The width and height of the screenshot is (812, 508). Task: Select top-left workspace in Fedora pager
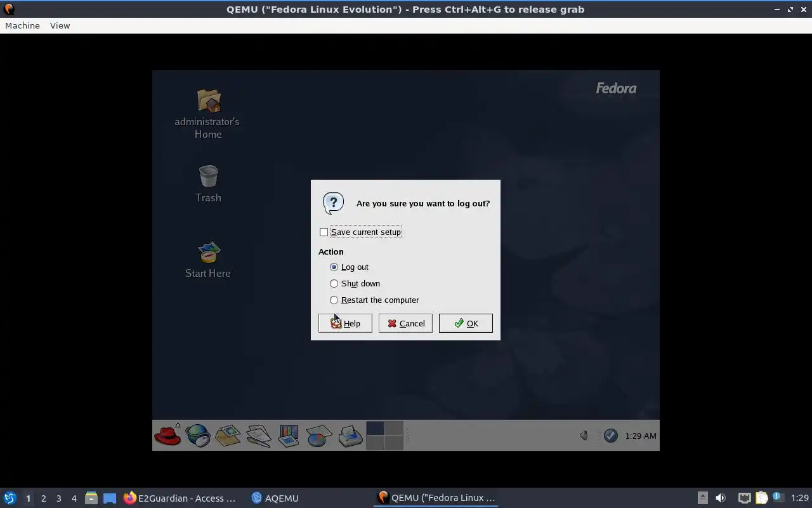[x=376, y=428]
